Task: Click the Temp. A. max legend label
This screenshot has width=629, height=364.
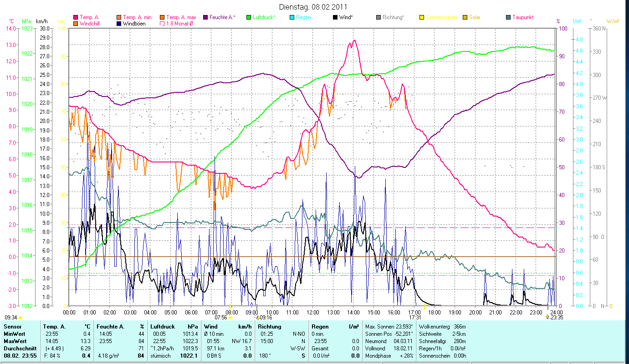Action: click(x=181, y=17)
